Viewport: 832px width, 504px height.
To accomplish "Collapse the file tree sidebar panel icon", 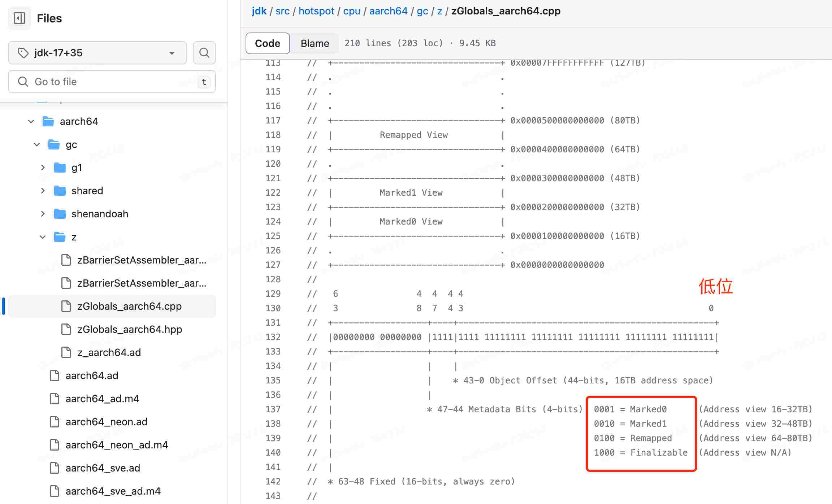I will pos(19,18).
